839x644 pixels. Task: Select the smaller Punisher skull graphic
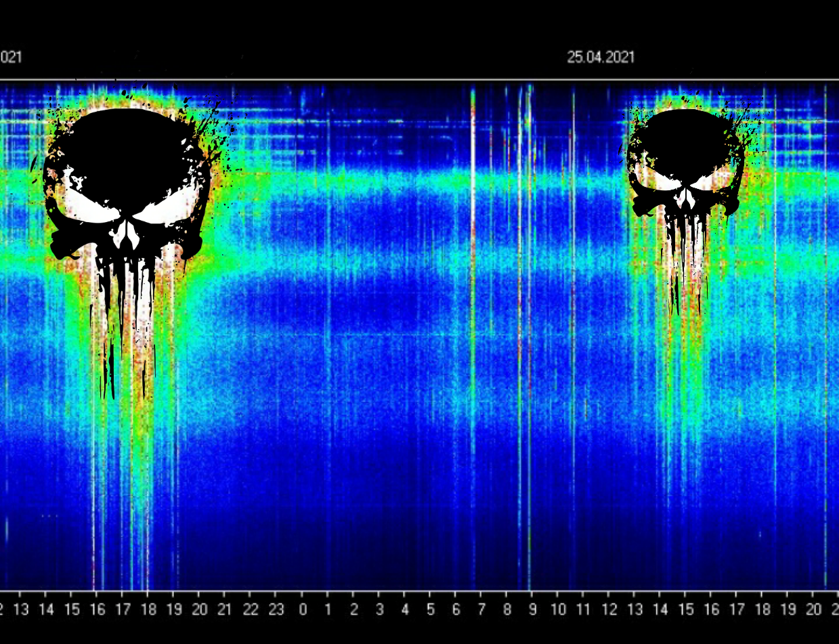coord(685,211)
